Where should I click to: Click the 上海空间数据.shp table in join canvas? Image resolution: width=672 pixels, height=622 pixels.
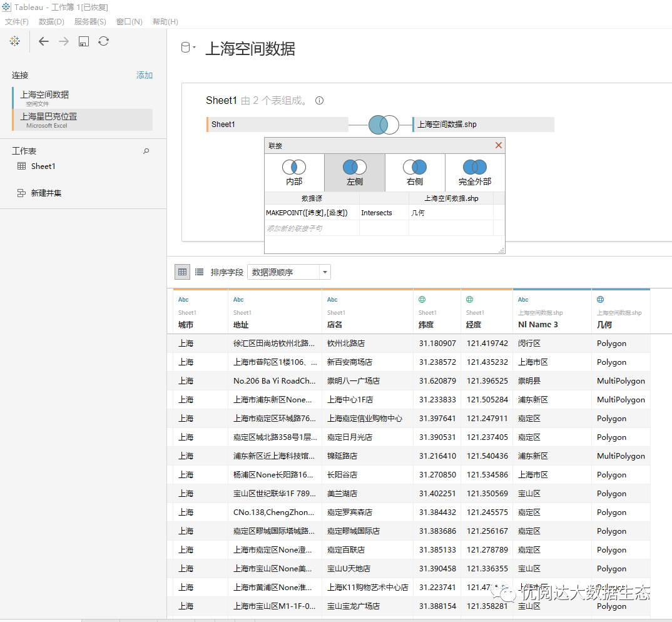484,125
